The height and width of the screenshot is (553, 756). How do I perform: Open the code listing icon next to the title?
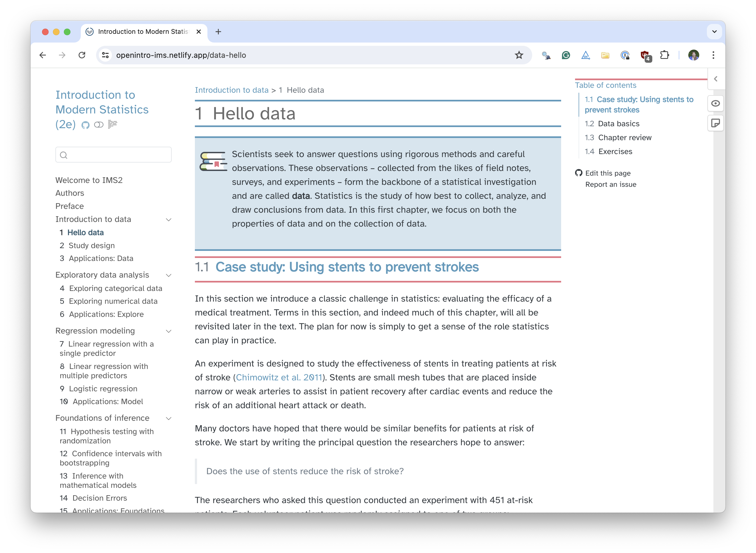(x=112, y=125)
